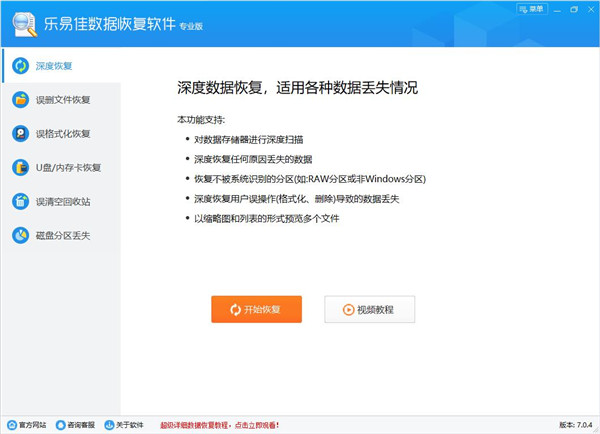Image resolution: width=600 pixels, height=434 pixels.
Task: Click the app logo magnifier icon
Action: pos(24,24)
